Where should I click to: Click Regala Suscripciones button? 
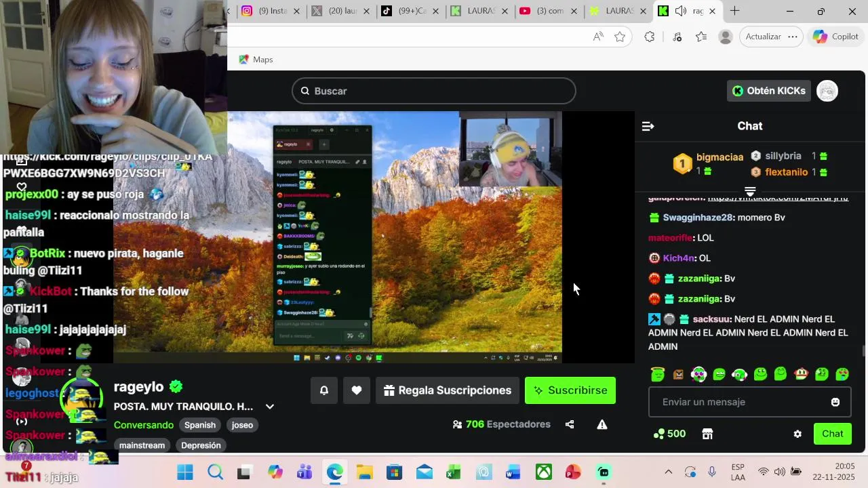447,390
